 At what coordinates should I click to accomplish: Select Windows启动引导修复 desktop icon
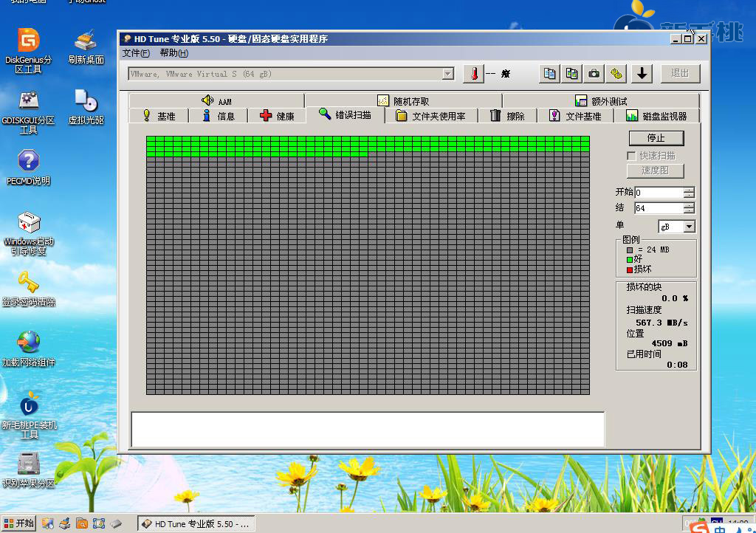point(29,233)
